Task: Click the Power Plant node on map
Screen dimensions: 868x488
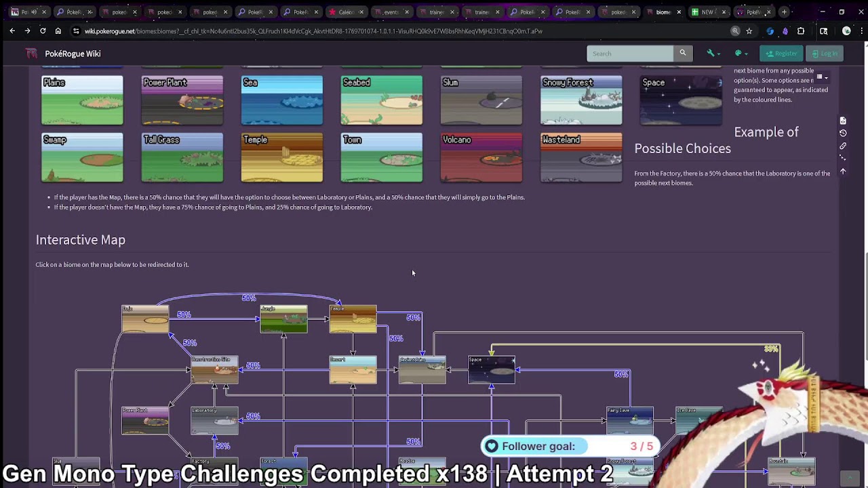Action: [x=145, y=421]
